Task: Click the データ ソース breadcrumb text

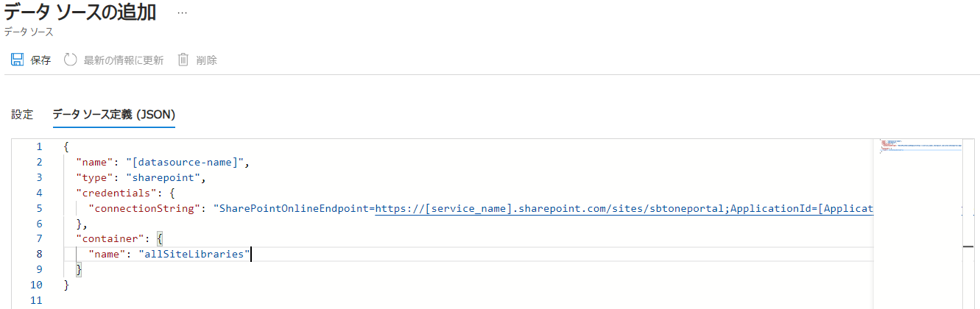Action: tap(29, 32)
